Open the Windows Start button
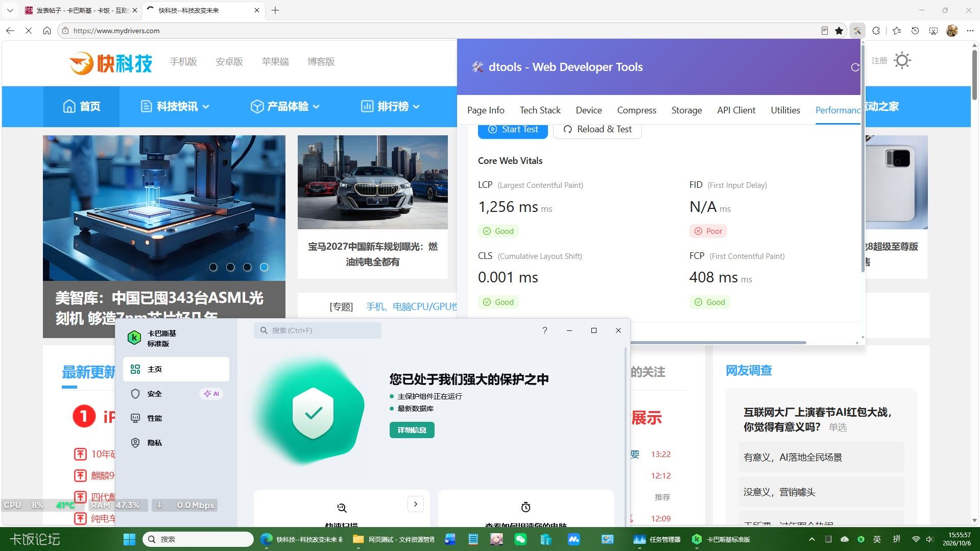The height and width of the screenshot is (551, 980). point(129,539)
